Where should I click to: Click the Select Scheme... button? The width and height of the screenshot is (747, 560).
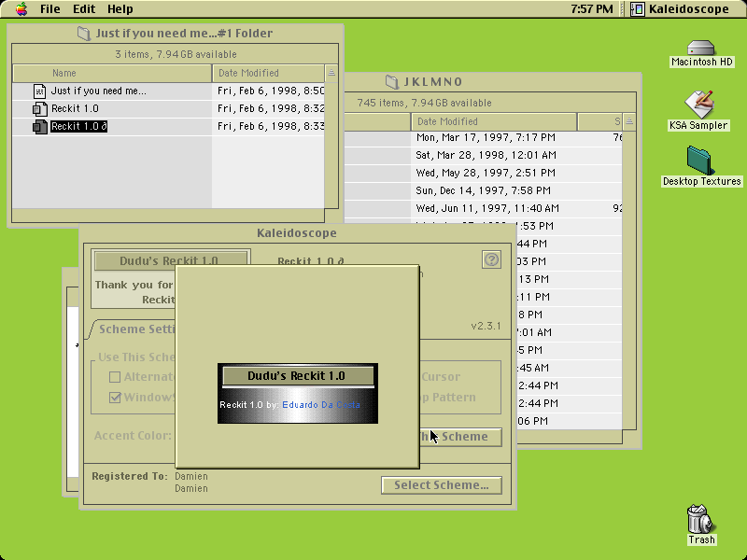(441, 485)
